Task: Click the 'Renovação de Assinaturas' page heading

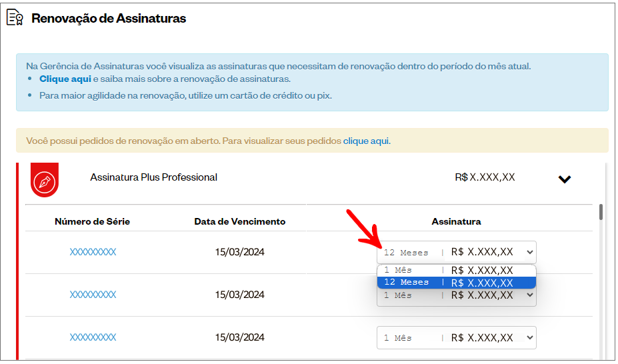Action: tap(109, 18)
